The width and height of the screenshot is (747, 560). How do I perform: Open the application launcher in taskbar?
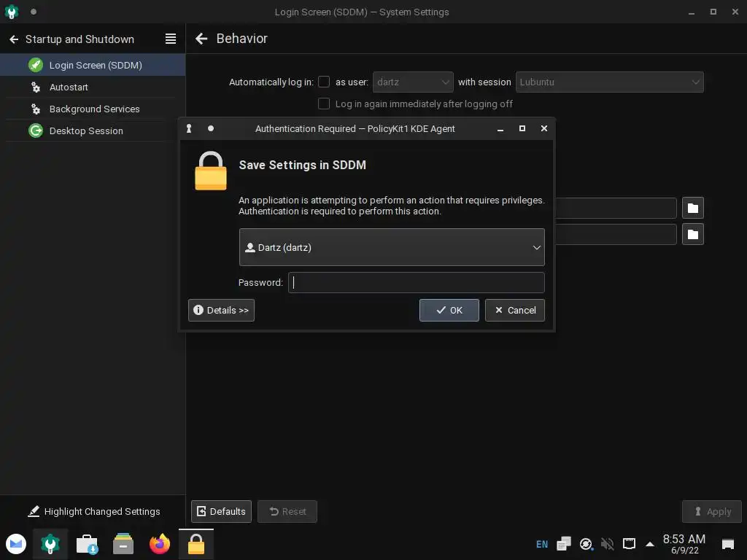(x=16, y=544)
